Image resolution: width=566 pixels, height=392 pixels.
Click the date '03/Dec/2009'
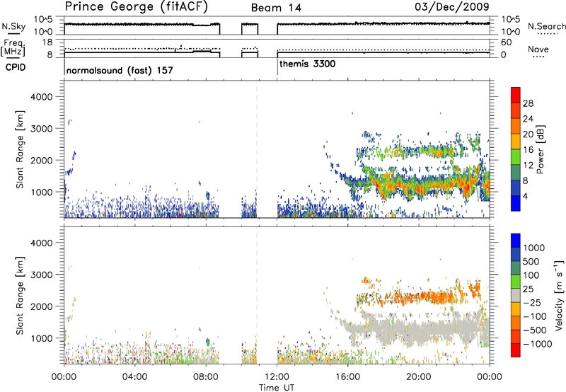coord(452,7)
